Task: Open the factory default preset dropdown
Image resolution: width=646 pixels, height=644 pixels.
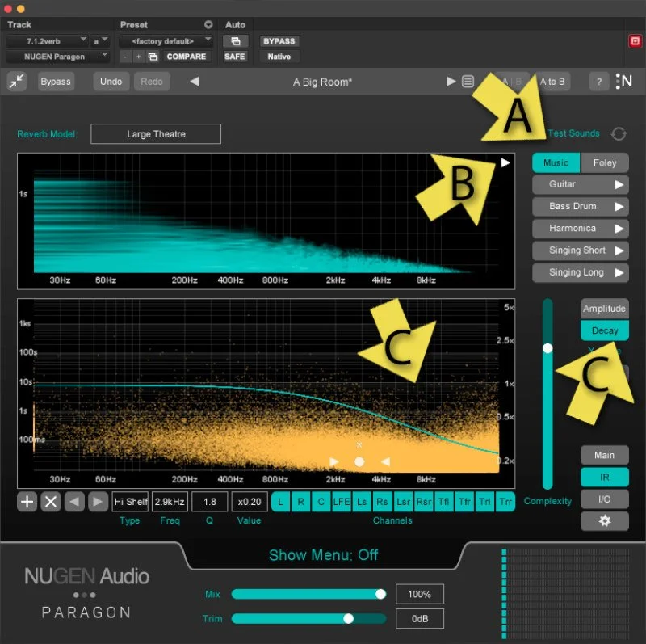Action: tap(166, 41)
